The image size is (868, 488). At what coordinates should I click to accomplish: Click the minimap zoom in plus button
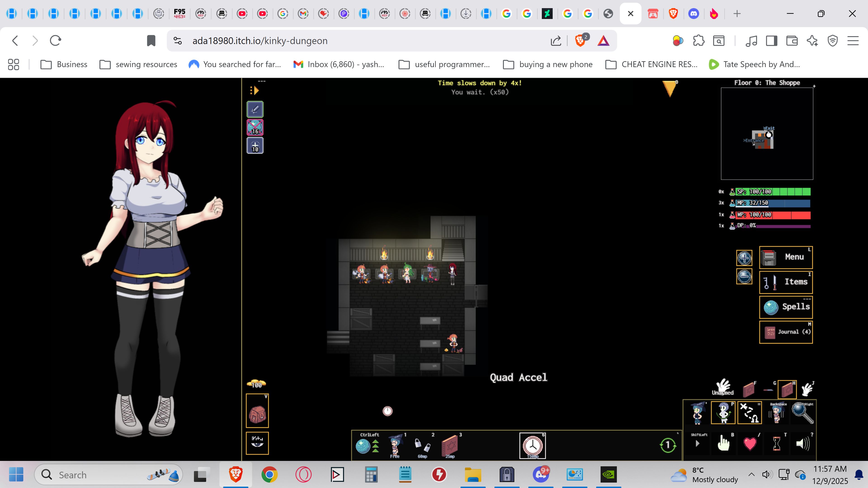[x=744, y=258]
